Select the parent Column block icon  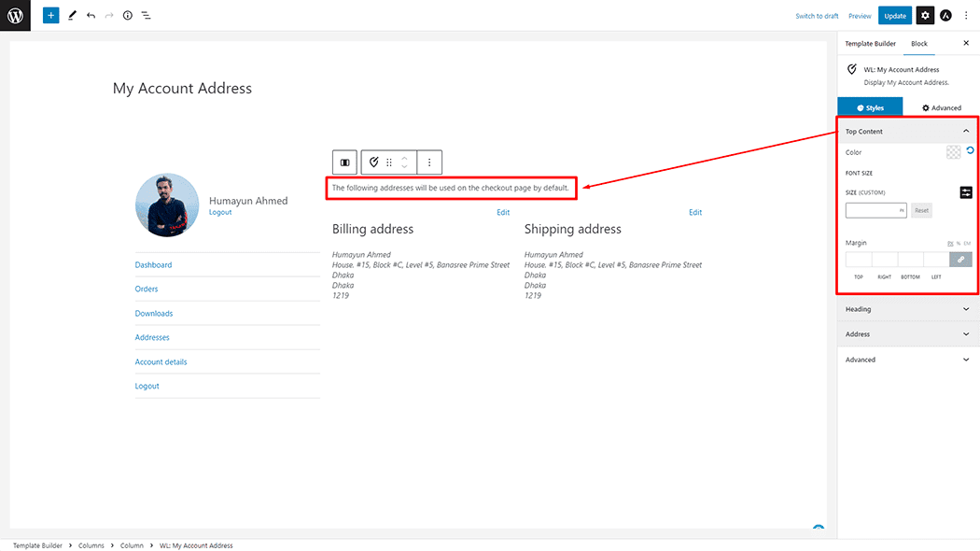(x=345, y=162)
